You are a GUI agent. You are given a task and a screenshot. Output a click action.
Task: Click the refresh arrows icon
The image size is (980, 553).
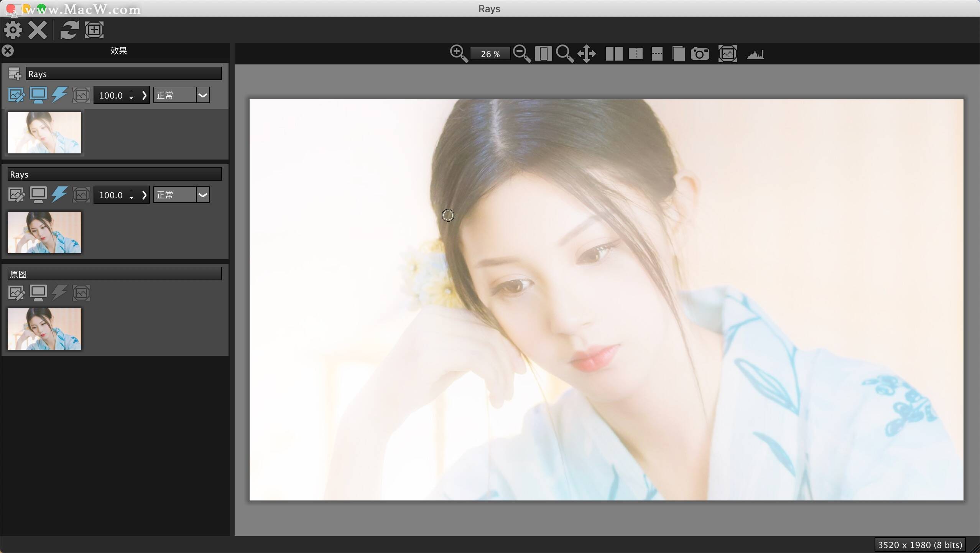tap(69, 30)
